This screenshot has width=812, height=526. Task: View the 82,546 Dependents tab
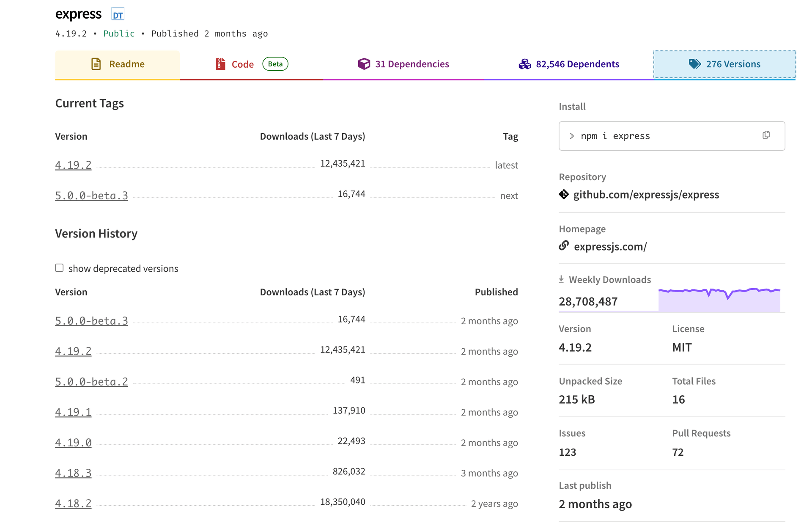(568, 64)
